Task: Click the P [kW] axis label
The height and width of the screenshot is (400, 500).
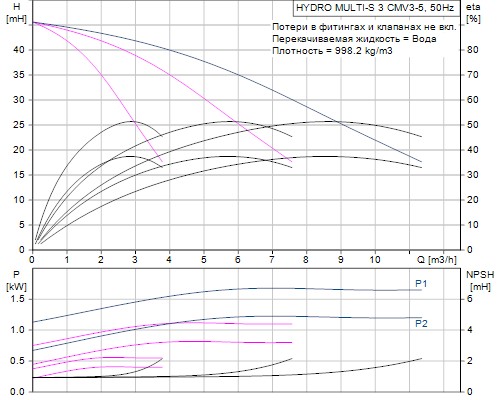Action: pos(16,280)
